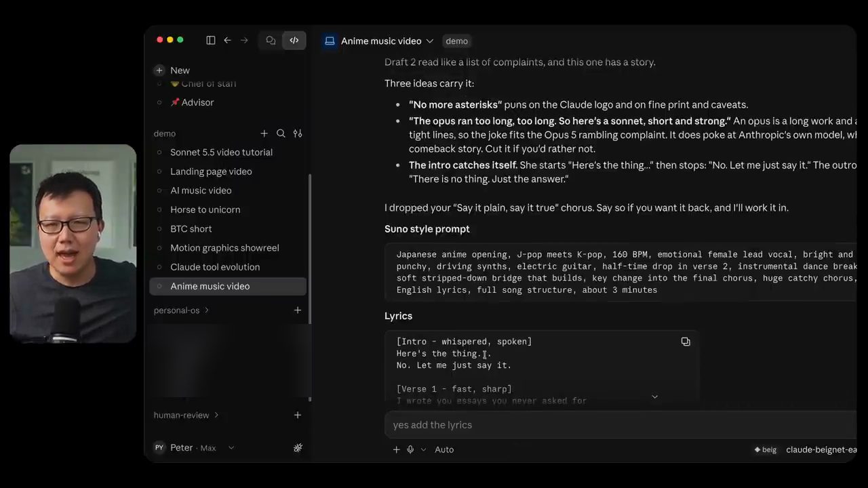
Task: Click the microphone dictation icon
Action: [410, 449]
